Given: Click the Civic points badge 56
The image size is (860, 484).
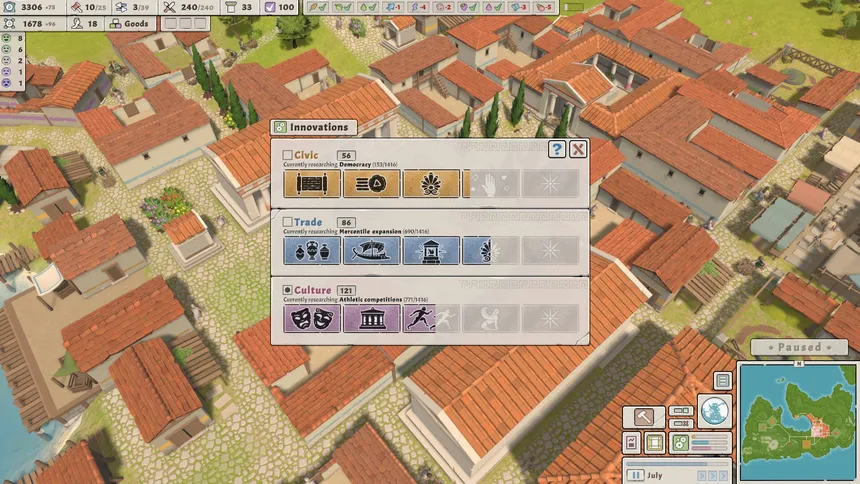Looking at the screenshot, I should 346,155.
